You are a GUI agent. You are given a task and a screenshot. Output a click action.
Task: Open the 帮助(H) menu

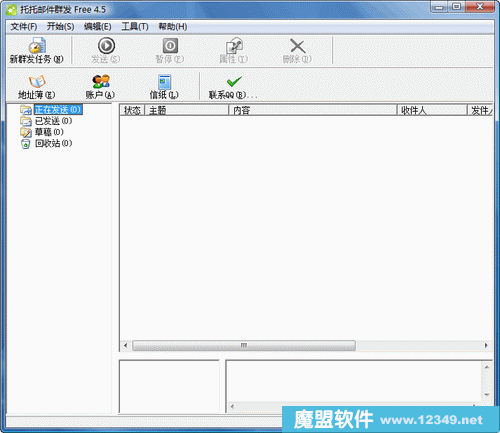click(173, 26)
